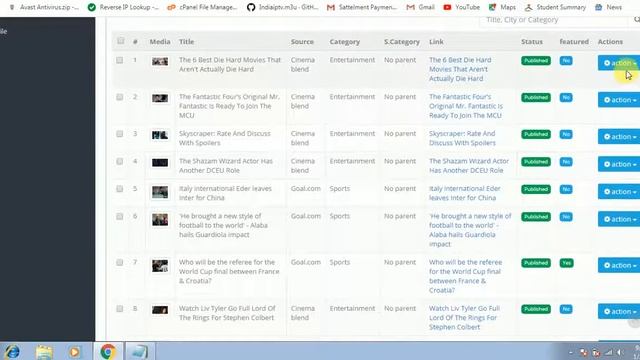The height and width of the screenshot is (360, 640).
Task: Switch to Google Chrome on the taskbar
Action: 108,351
